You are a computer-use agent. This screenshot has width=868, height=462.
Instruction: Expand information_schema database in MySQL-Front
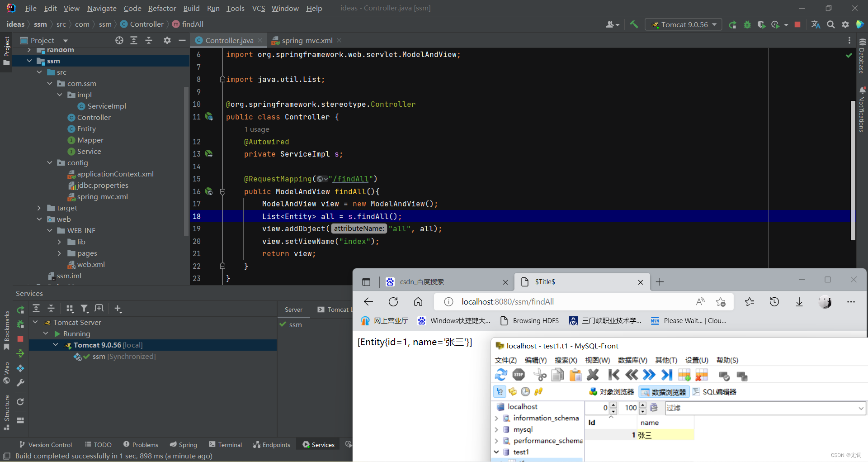pos(497,418)
